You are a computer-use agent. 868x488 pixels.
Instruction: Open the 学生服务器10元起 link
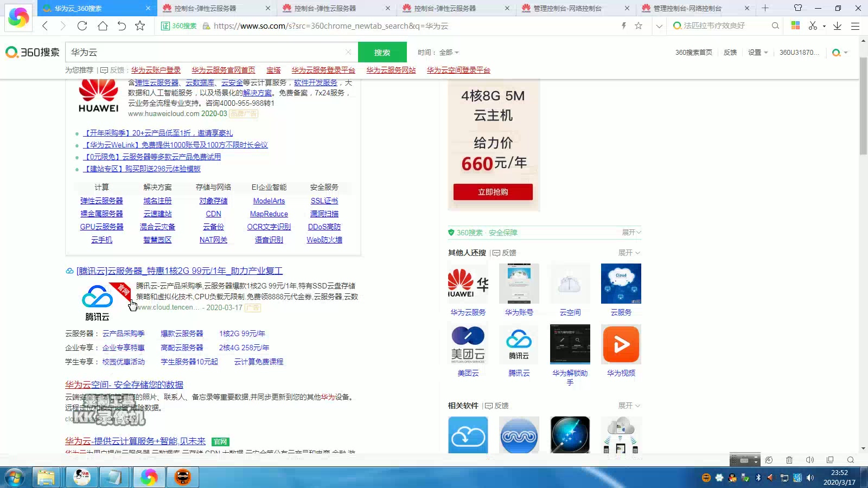pos(189,362)
